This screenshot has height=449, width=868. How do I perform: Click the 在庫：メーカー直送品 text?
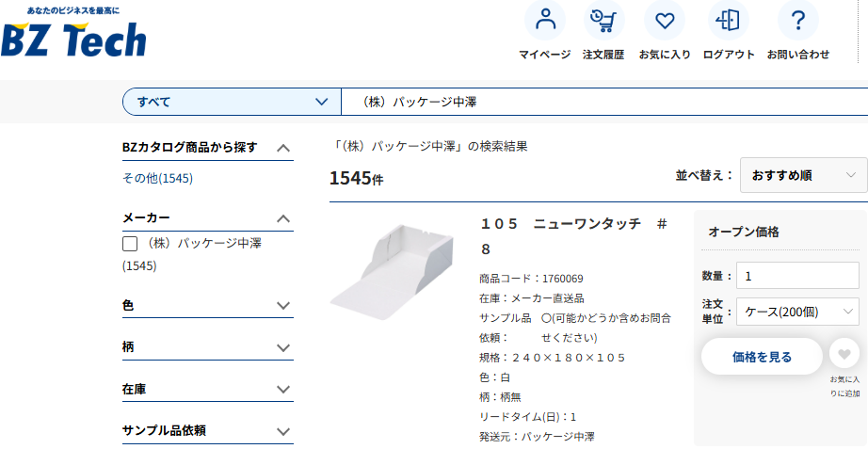tap(531, 298)
